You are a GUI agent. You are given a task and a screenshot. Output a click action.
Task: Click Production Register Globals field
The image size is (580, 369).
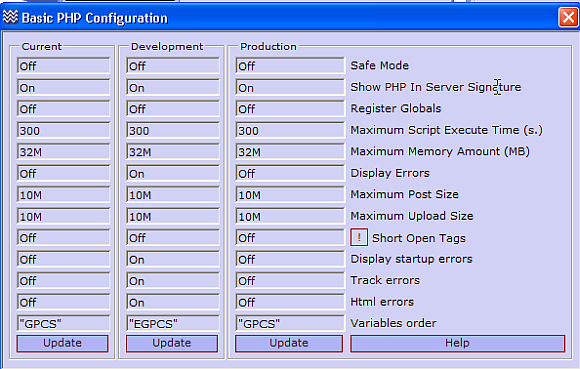tap(290, 109)
